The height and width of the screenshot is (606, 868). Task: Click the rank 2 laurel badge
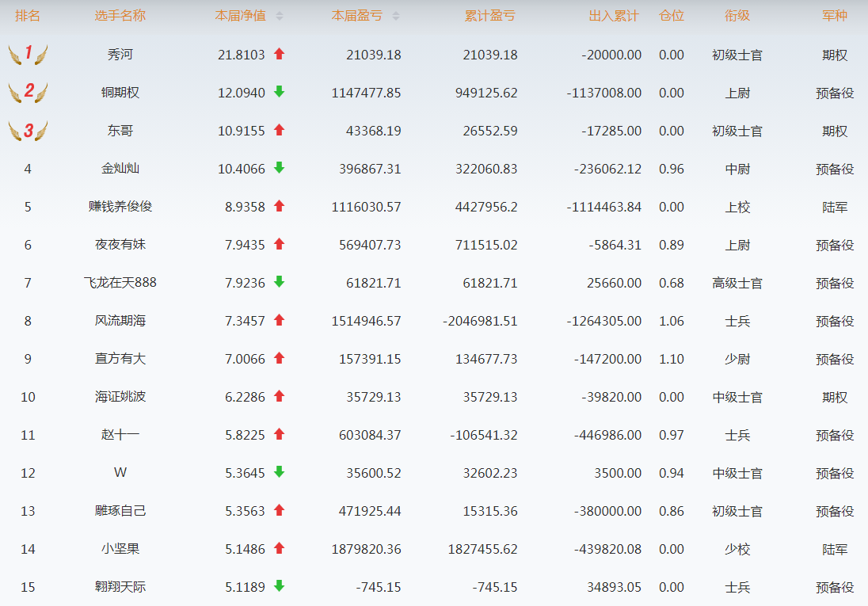tap(29, 92)
